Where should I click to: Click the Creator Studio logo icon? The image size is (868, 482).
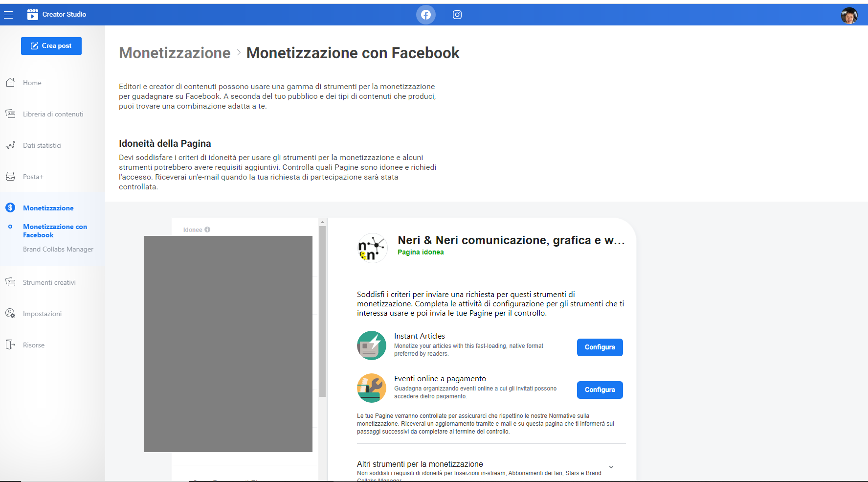(33, 15)
